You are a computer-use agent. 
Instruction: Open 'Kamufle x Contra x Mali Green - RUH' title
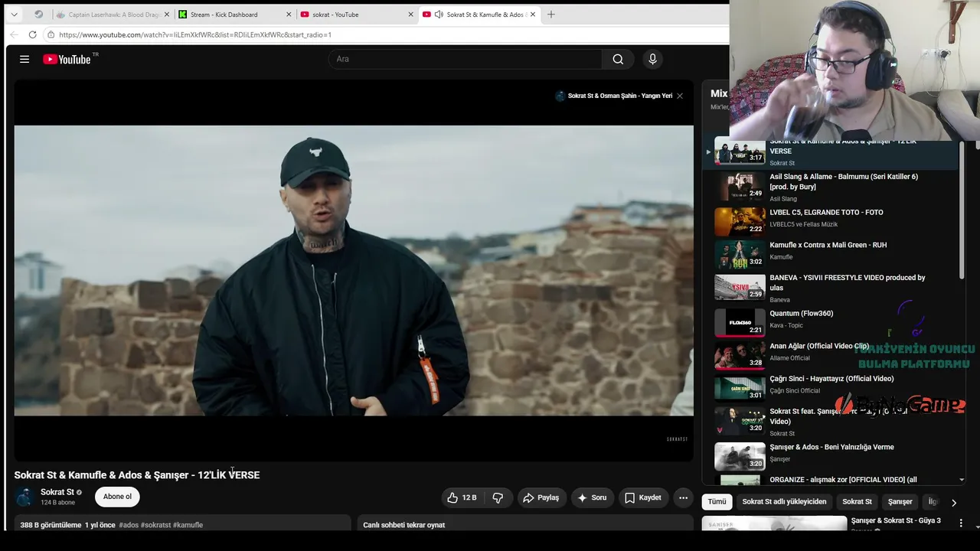coord(828,245)
